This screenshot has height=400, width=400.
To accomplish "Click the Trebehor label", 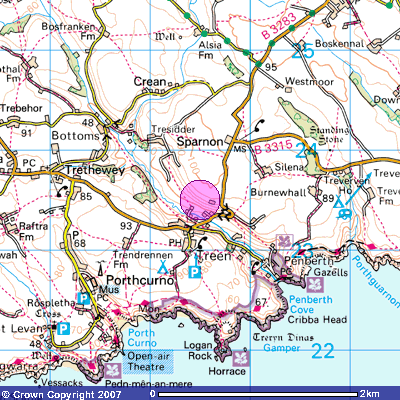I will 22,108.
